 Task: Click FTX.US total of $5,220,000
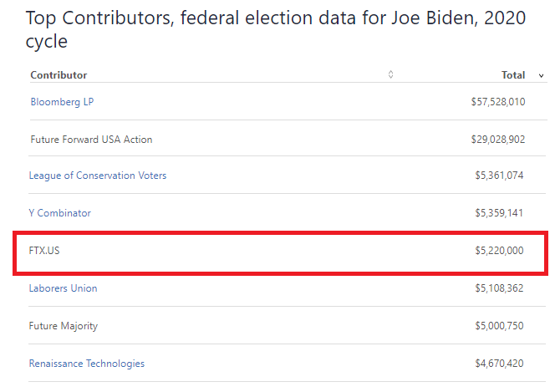499,250
